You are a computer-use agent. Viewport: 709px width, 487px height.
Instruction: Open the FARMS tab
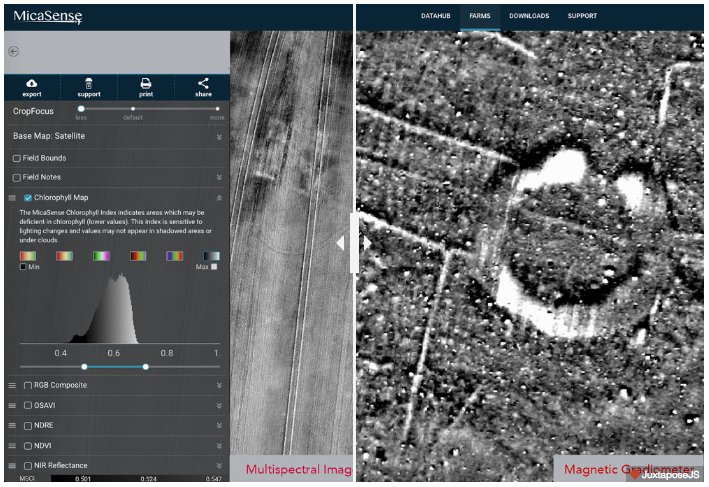click(x=480, y=16)
